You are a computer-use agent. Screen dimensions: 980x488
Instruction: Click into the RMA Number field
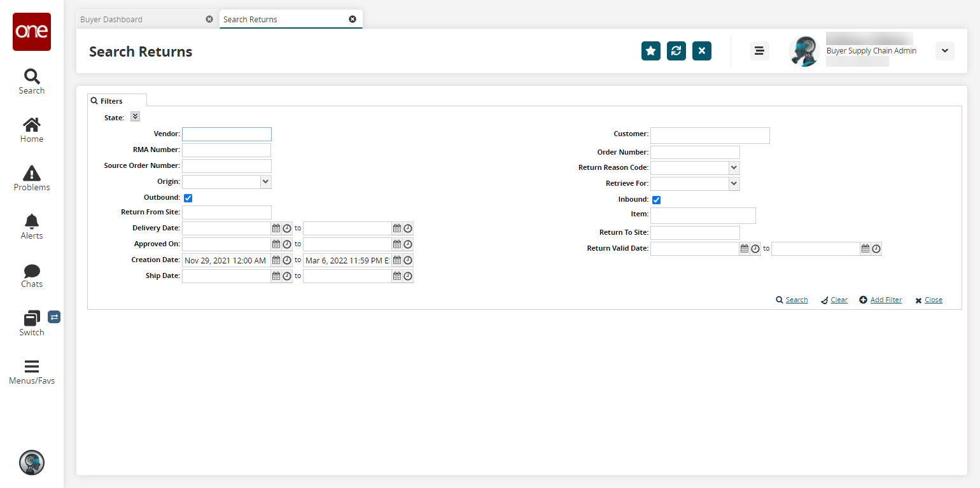pyautogui.click(x=226, y=150)
